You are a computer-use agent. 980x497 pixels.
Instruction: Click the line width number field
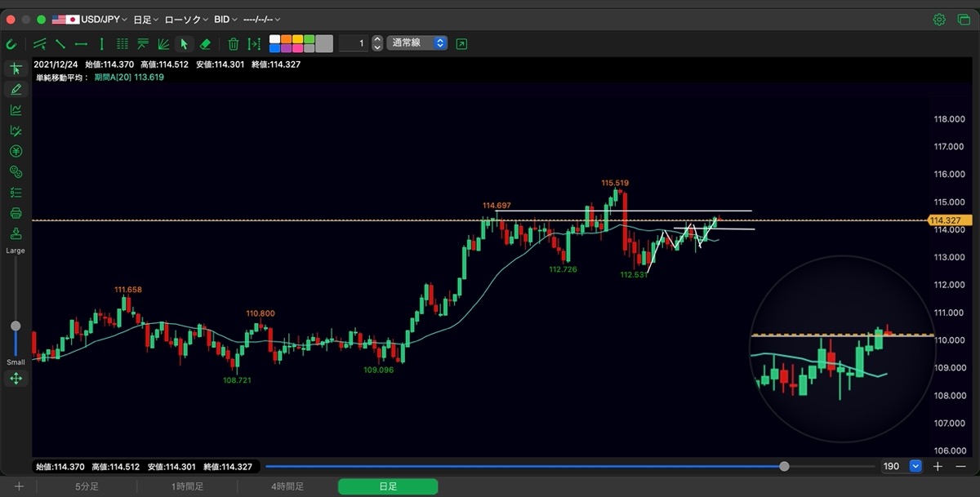354,43
